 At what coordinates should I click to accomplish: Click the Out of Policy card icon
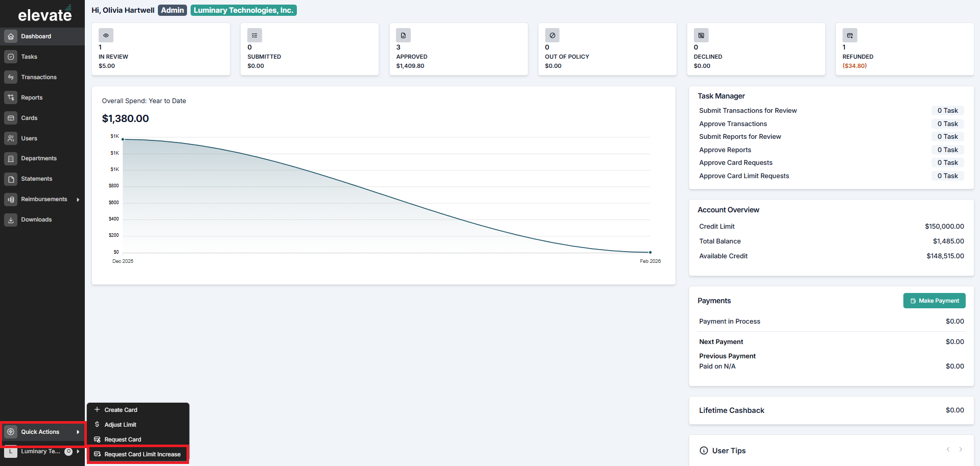pyautogui.click(x=552, y=35)
